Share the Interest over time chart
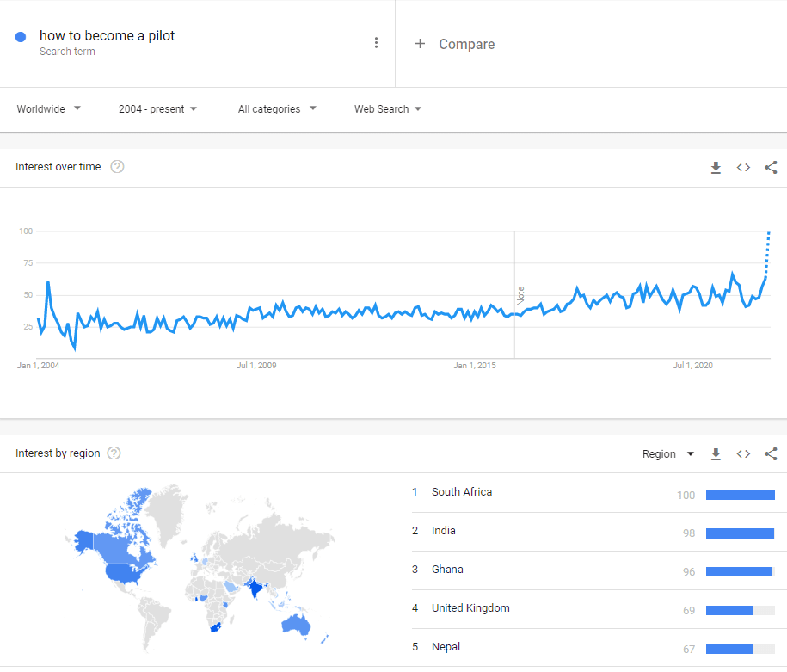The width and height of the screenshot is (787, 672). 771,167
